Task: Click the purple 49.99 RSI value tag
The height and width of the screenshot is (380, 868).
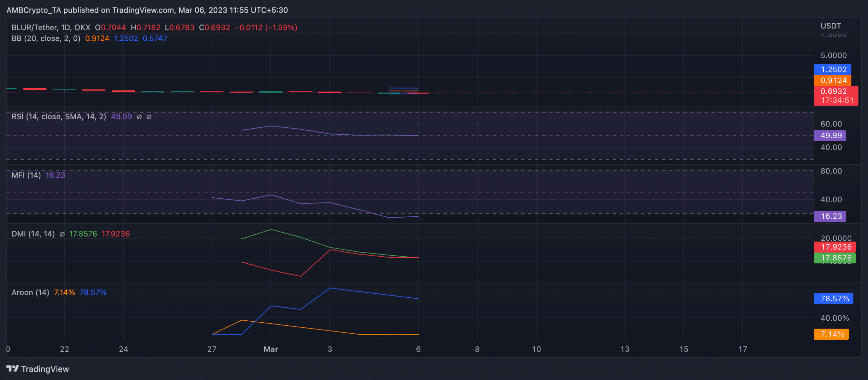Action: tap(830, 135)
